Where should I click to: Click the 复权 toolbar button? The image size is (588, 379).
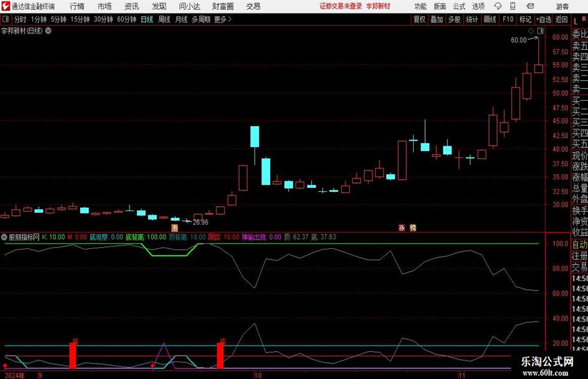[419, 19]
